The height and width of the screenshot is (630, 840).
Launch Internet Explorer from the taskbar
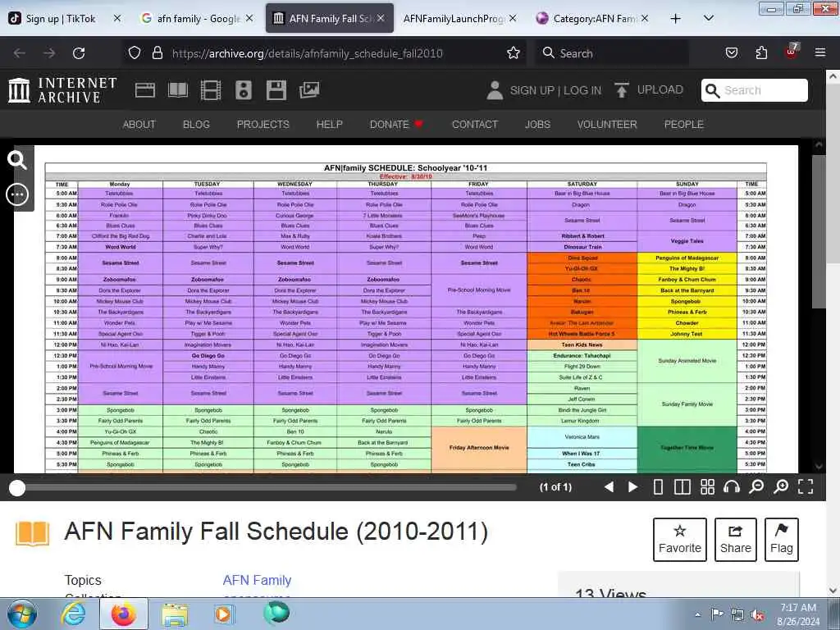(73, 614)
